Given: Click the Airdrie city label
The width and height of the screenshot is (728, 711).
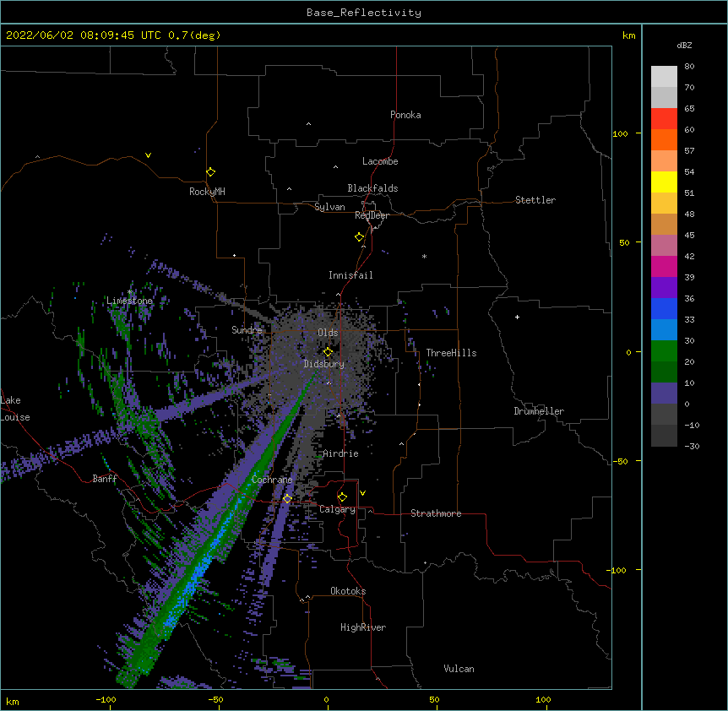Looking at the screenshot, I should tap(341, 453).
